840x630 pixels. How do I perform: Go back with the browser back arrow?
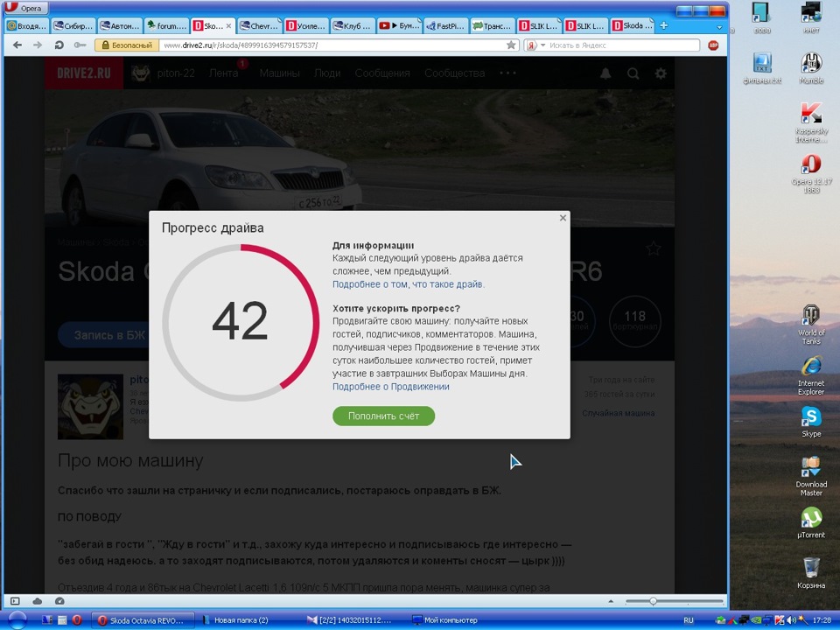17,45
